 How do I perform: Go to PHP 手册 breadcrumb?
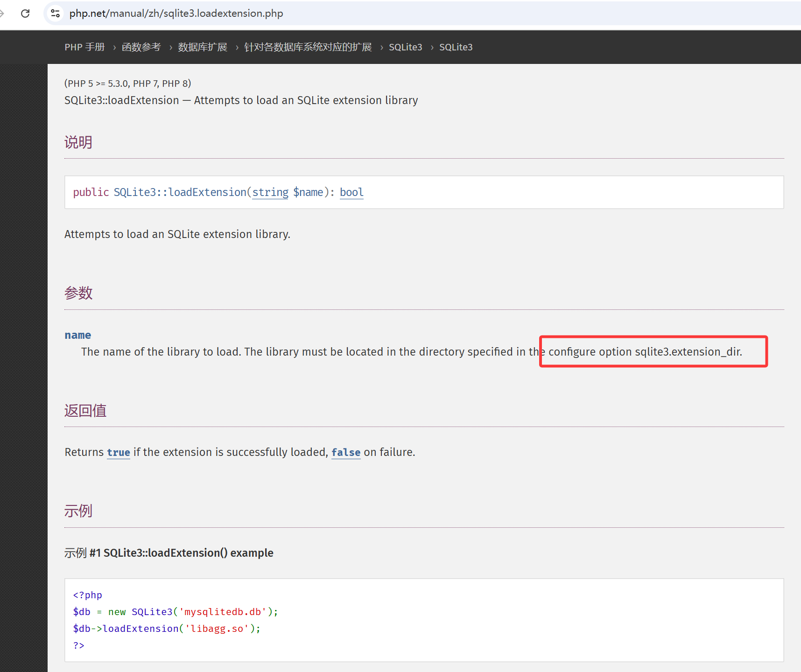coord(84,47)
